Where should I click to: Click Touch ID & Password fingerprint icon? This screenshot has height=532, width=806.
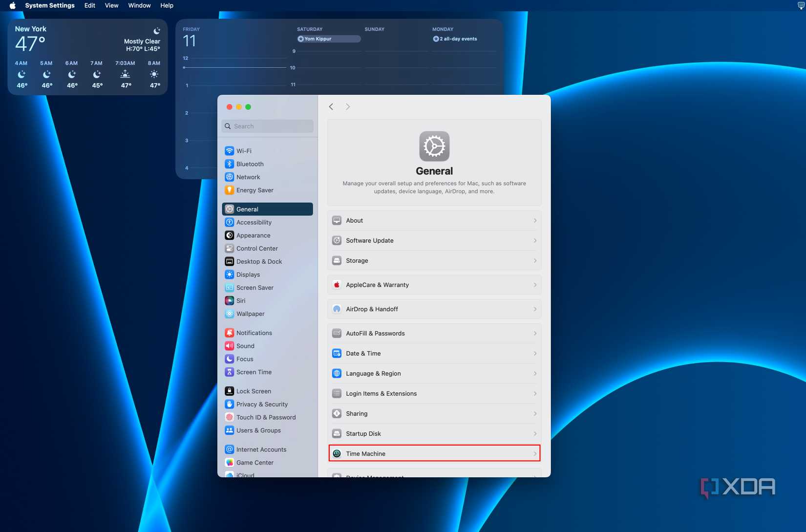tap(229, 417)
